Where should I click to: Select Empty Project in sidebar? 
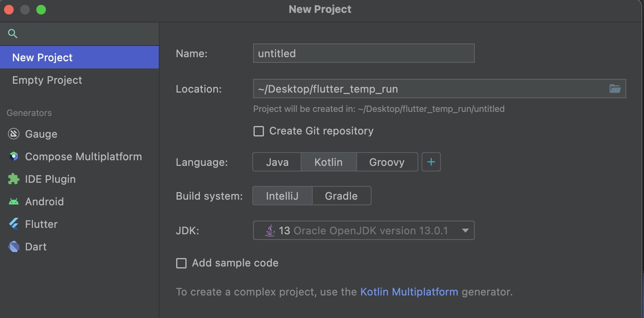click(79, 80)
